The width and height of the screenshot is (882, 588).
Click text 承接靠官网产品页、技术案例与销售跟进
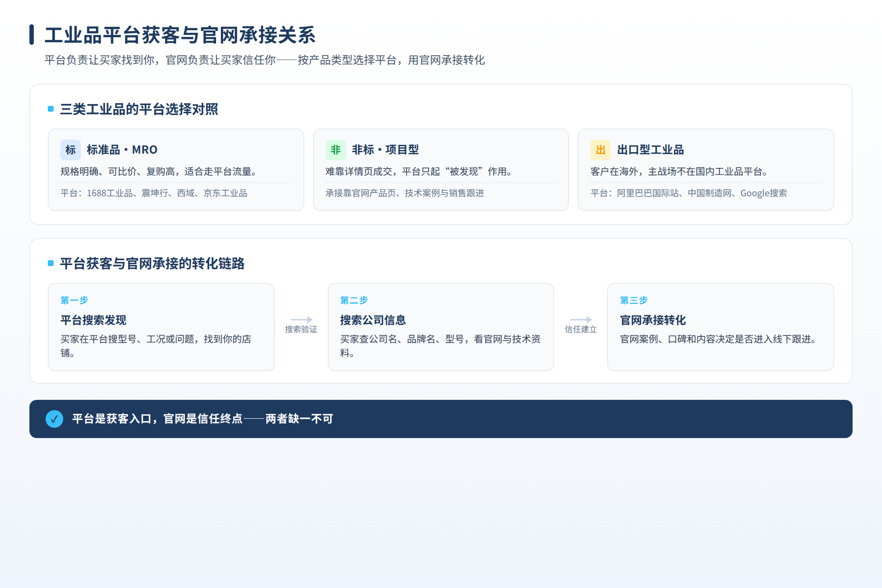(x=405, y=193)
